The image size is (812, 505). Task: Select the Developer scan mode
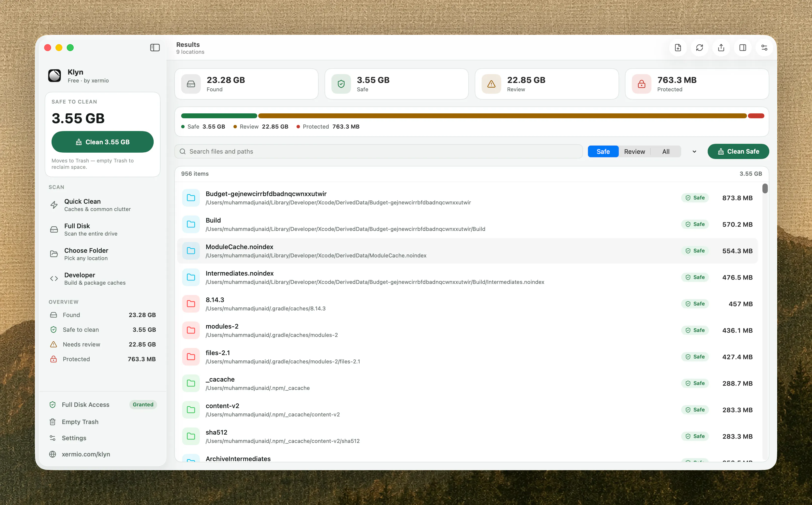click(x=102, y=279)
